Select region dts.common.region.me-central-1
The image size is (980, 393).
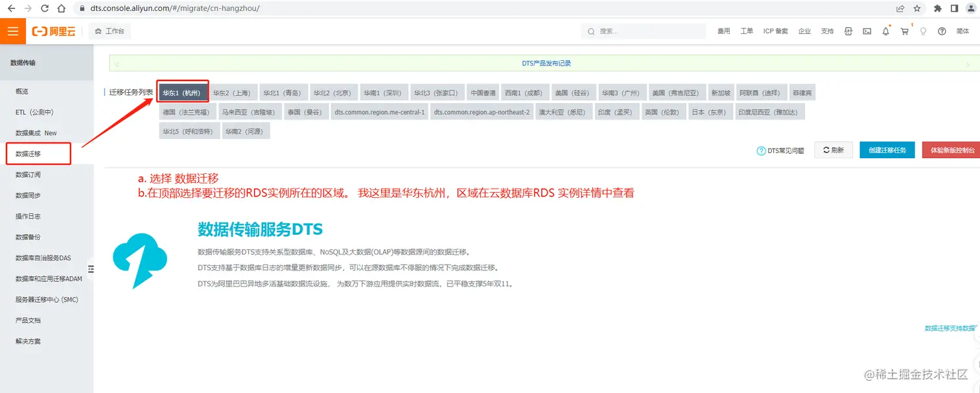tap(380, 112)
